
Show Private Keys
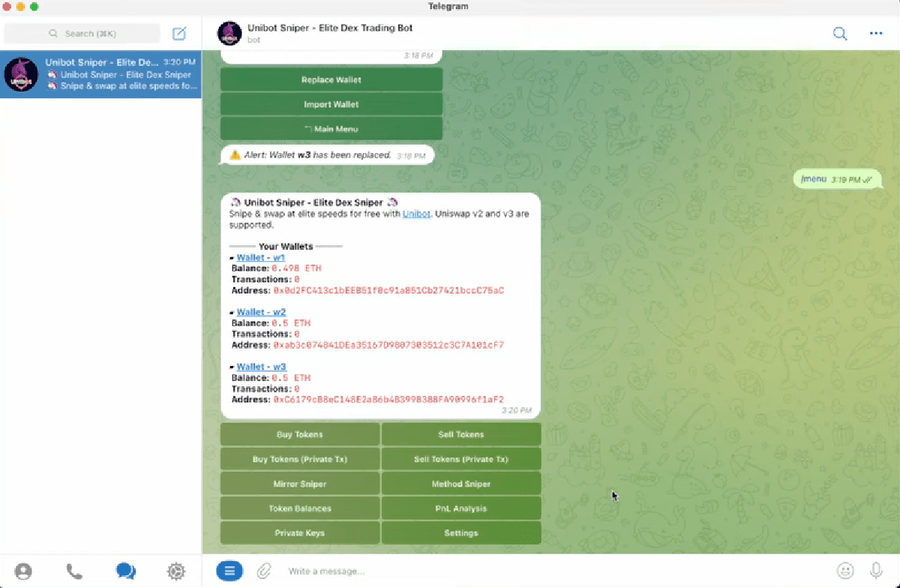click(300, 533)
